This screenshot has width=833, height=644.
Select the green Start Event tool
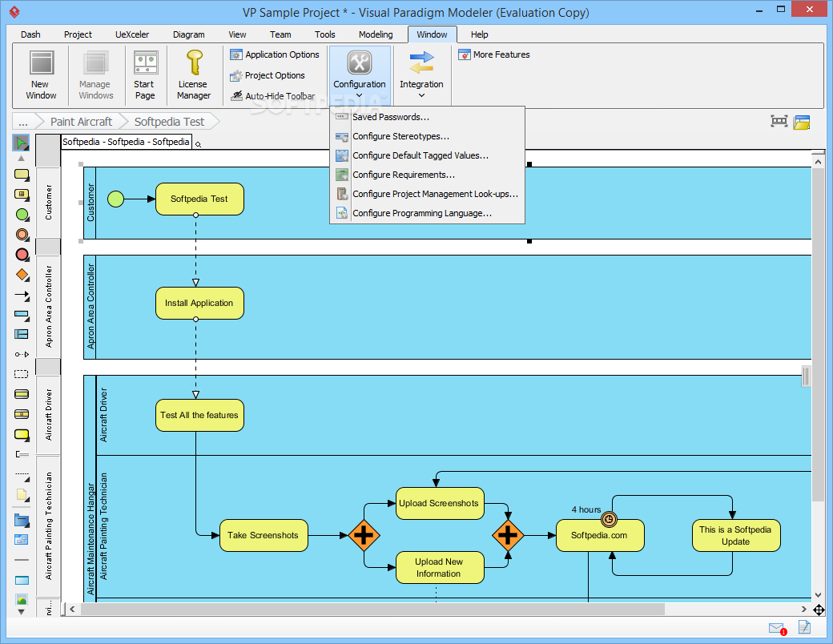[22, 214]
